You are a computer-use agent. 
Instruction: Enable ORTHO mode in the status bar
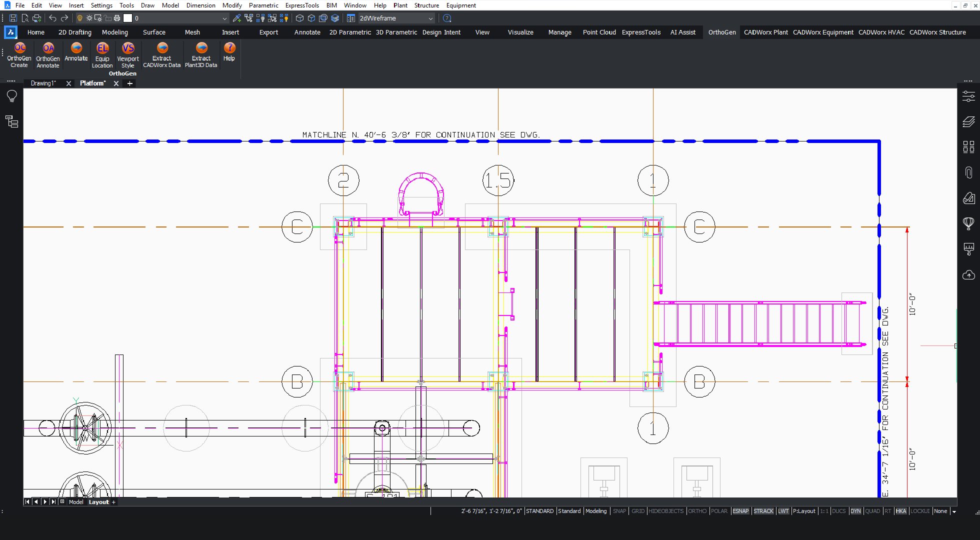[697, 511]
